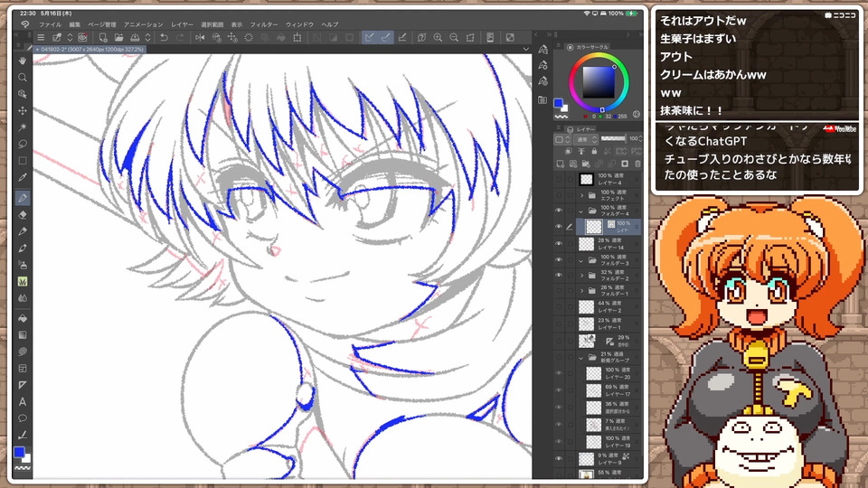The width and height of the screenshot is (868, 488).
Task: Select the レイヤー 17 layer thumbnail
Action: click(593, 390)
